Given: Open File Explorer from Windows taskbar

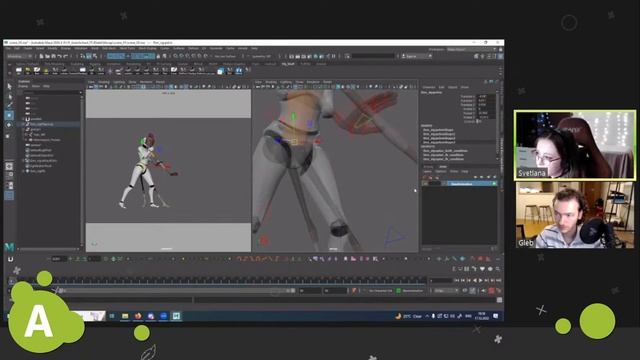Looking at the screenshot, I should pos(125,316).
